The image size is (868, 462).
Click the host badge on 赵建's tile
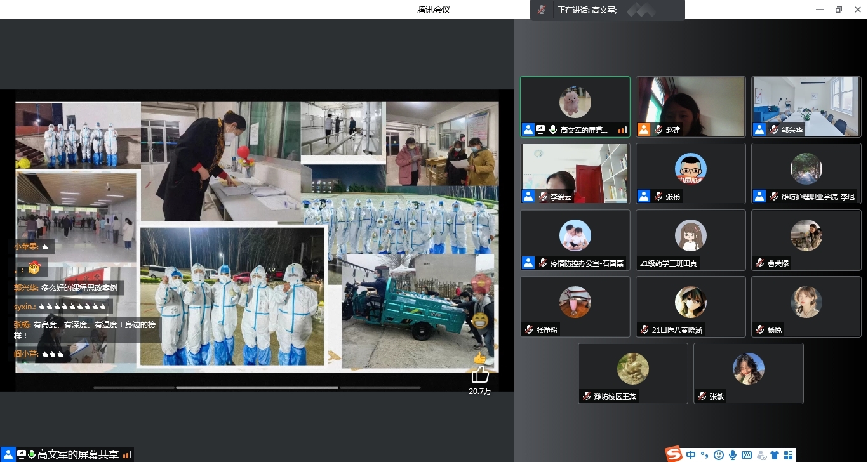point(644,129)
